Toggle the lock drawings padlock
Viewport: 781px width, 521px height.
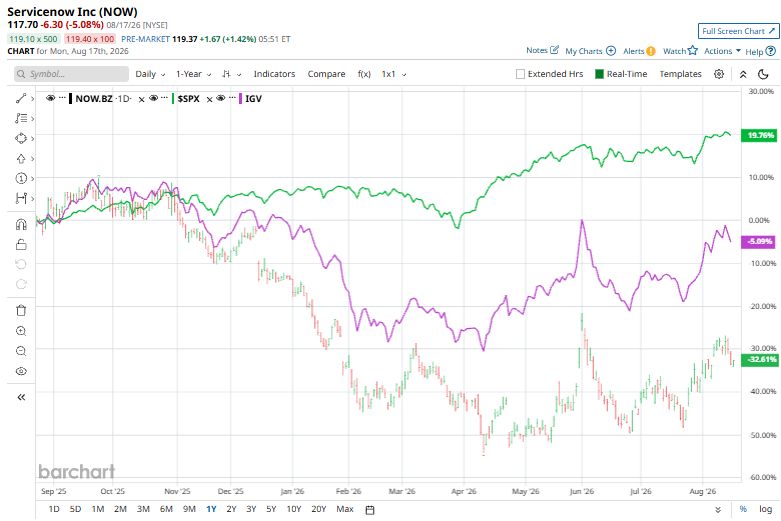click(x=21, y=245)
